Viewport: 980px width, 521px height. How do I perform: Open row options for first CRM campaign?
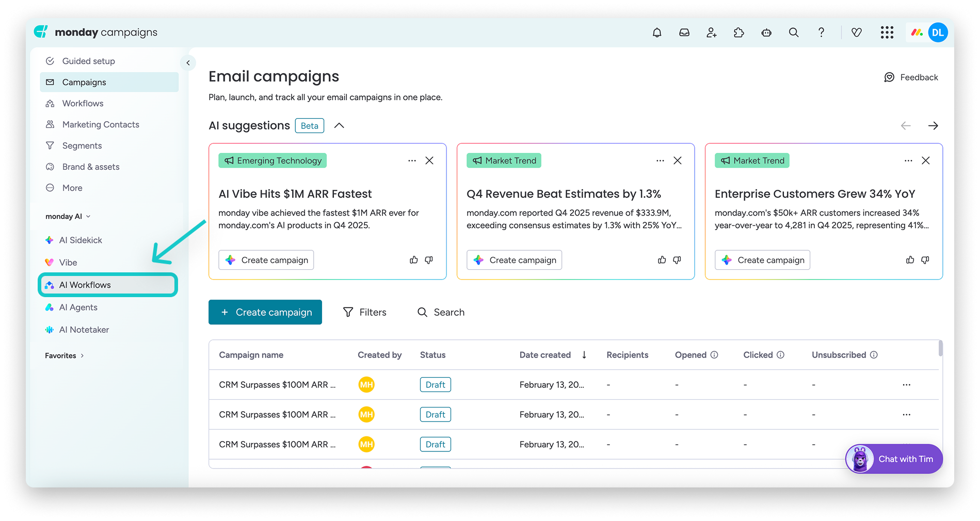[x=907, y=385]
